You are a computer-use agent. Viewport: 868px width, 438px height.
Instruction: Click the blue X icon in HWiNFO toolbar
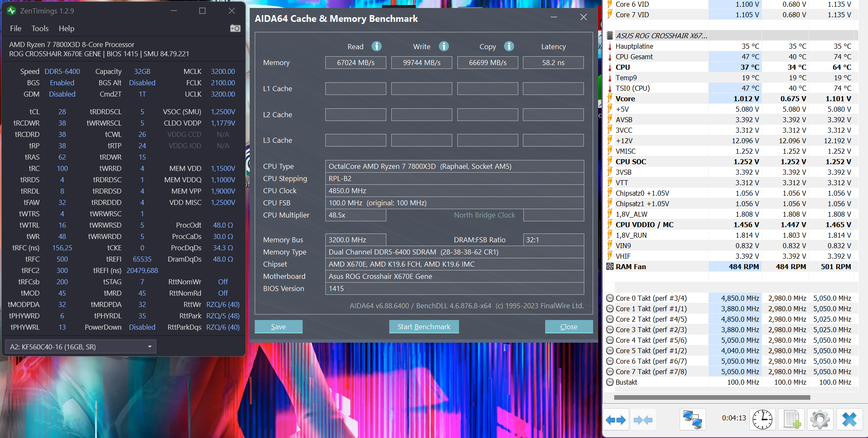pyautogui.click(x=849, y=420)
